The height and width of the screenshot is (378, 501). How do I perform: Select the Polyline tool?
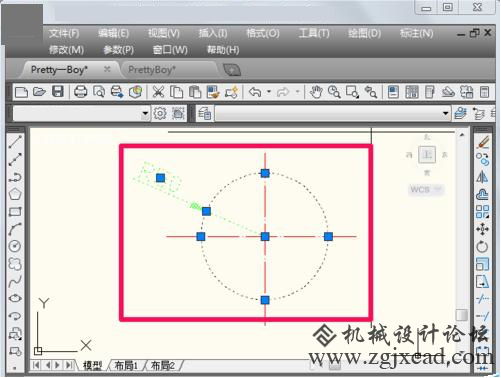click(x=15, y=177)
